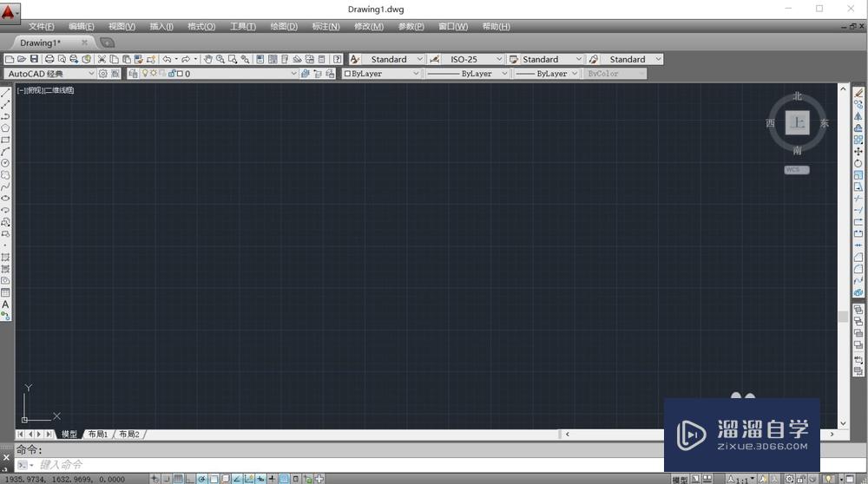This screenshot has width=868, height=484.
Task: Switch to the 布局2 layout tab
Action: click(129, 435)
